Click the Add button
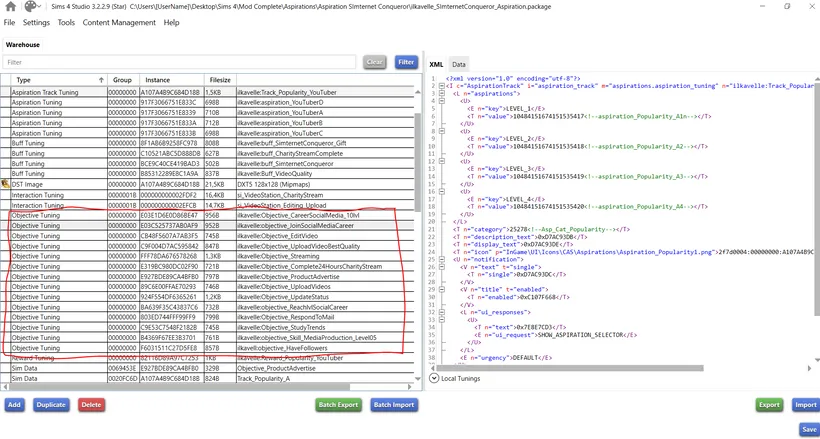The width and height of the screenshot is (820, 439). (14, 404)
